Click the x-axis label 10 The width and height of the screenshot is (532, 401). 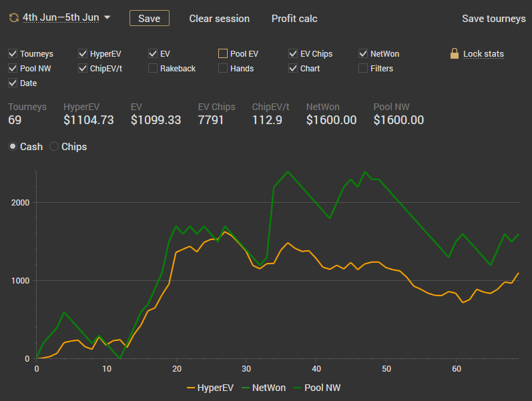pyautogui.click(x=107, y=369)
